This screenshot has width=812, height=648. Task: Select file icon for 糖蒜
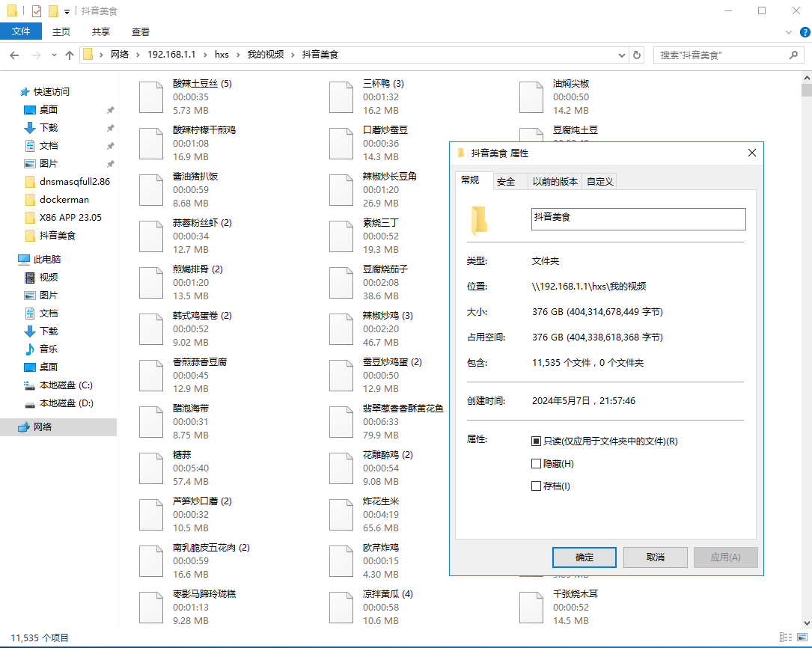[151, 468]
